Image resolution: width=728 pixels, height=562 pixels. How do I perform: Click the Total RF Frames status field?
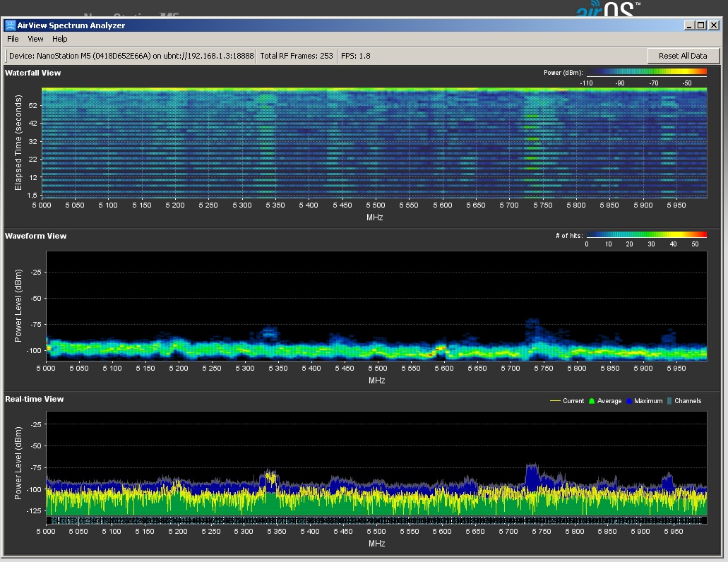point(297,56)
